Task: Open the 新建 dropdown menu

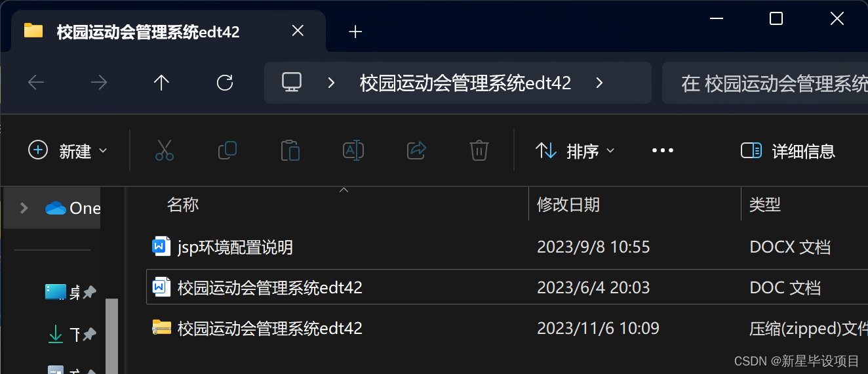Action: [68, 151]
